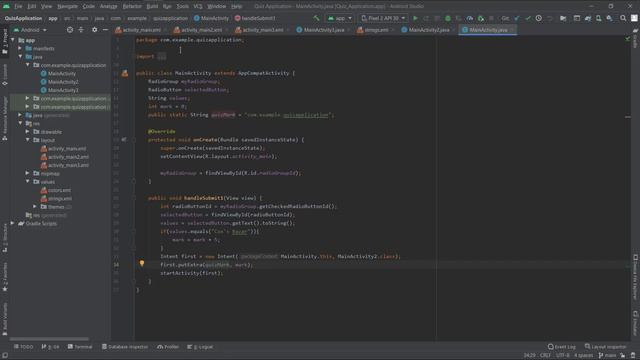Open the Pixel 2 API 30 device dropdown

[383, 18]
